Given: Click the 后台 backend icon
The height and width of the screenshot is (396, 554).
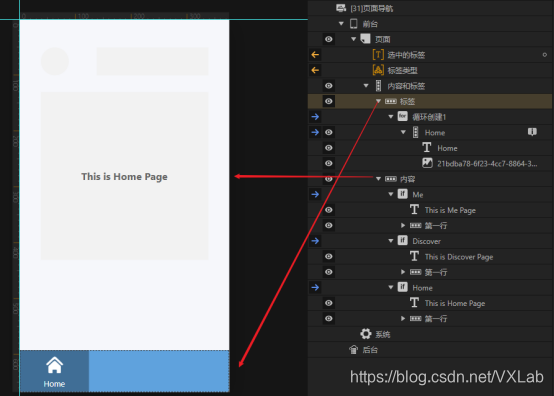Looking at the screenshot, I should click(353, 349).
